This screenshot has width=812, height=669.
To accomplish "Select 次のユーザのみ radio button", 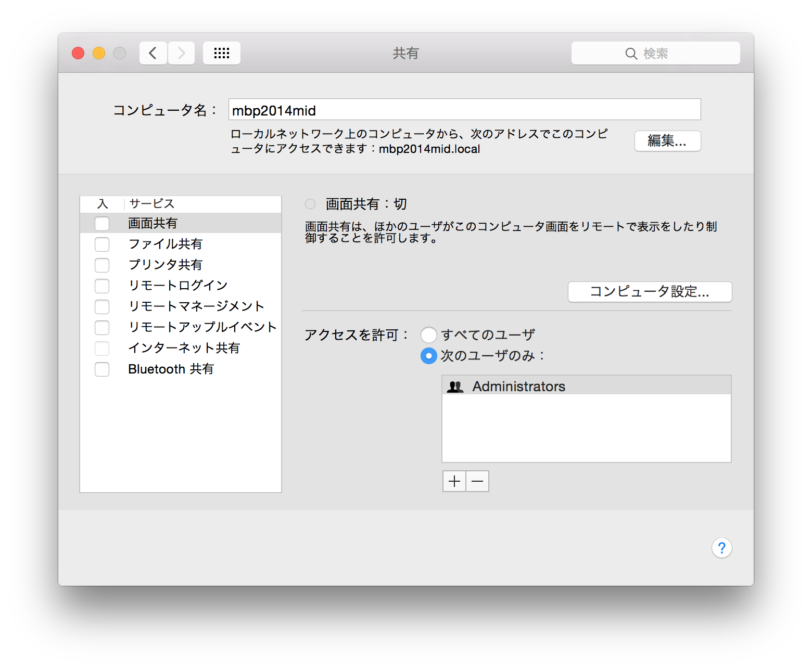I will pyautogui.click(x=428, y=356).
